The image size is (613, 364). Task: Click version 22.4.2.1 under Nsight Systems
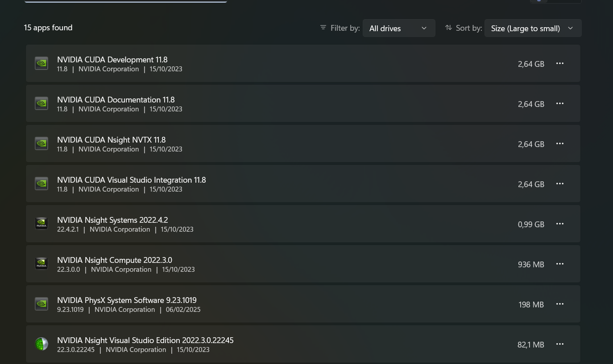tap(68, 229)
